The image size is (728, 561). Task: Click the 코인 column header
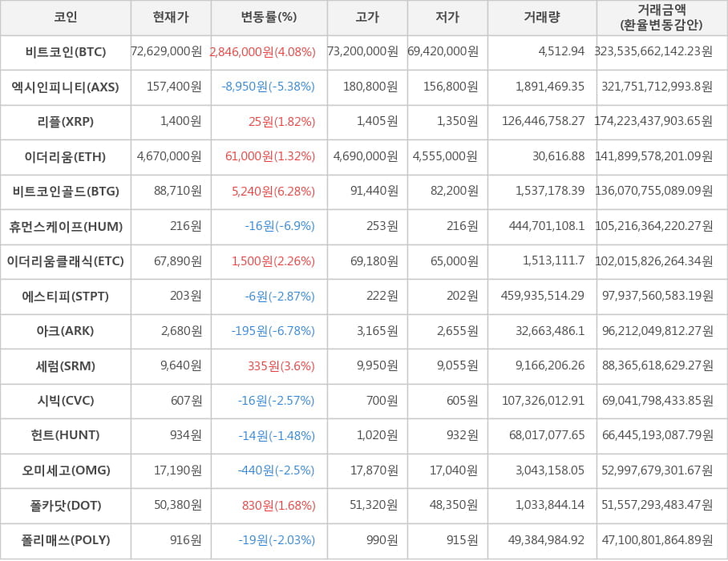click(66, 17)
